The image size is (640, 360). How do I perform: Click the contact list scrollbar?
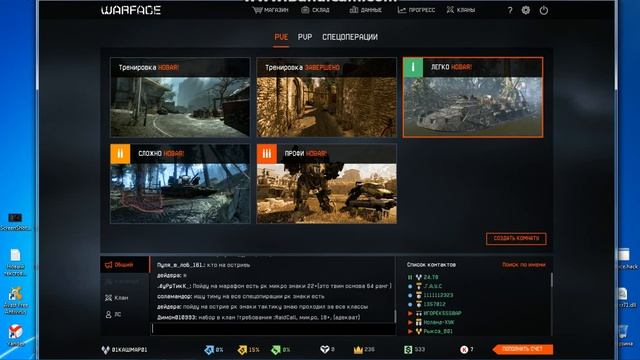coord(552,280)
